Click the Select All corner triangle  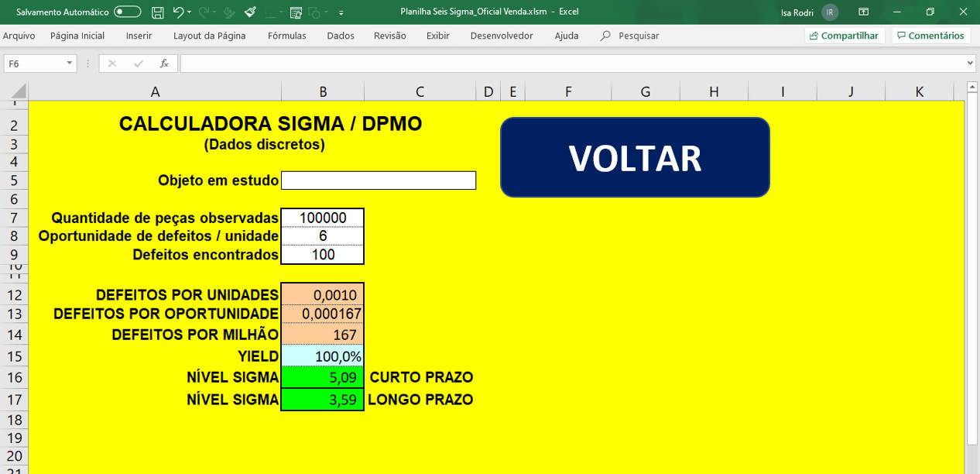click(x=18, y=92)
